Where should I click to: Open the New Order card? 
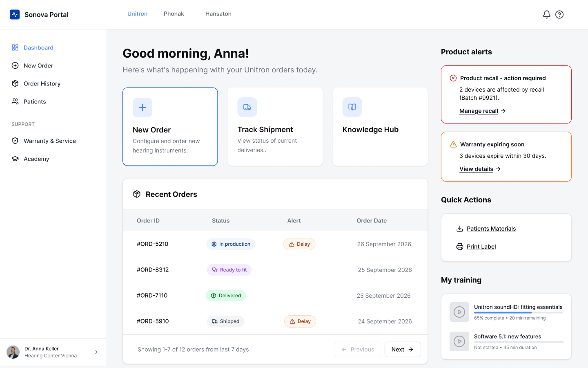click(x=170, y=127)
